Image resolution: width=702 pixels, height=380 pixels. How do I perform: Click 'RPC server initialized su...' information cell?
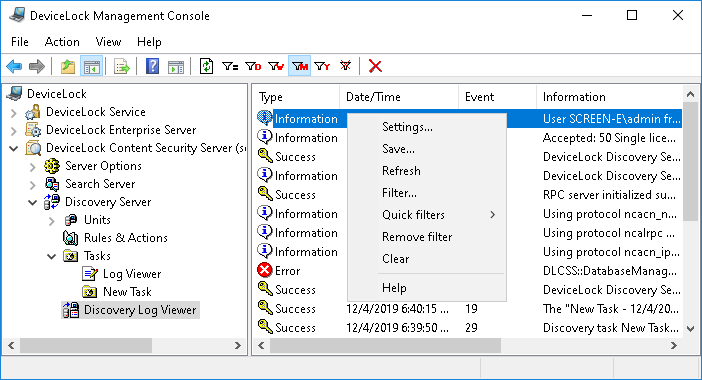point(609,195)
